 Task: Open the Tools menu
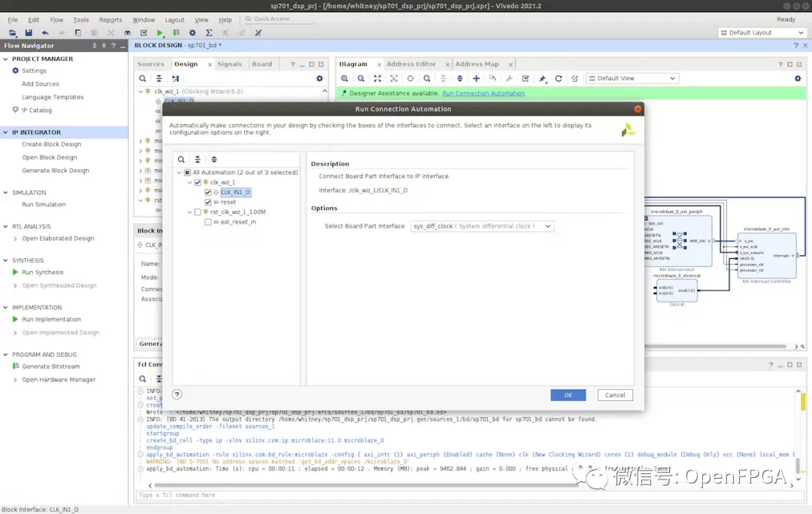80,20
